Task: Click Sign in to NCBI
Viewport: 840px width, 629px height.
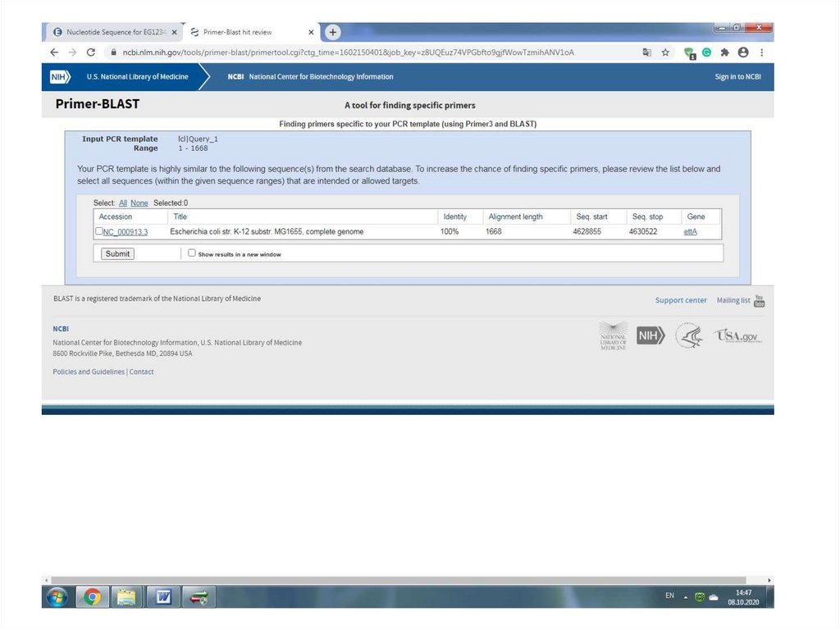Action: tap(737, 76)
